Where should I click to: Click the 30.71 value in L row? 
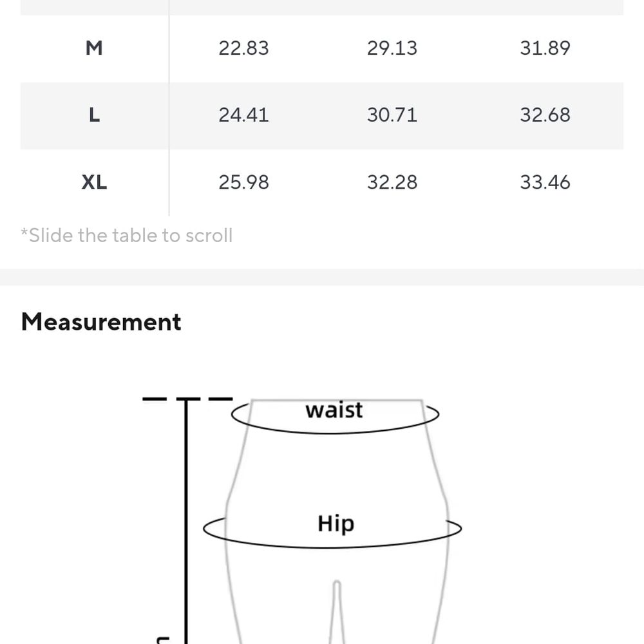pyautogui.click(x=392, y=115)
